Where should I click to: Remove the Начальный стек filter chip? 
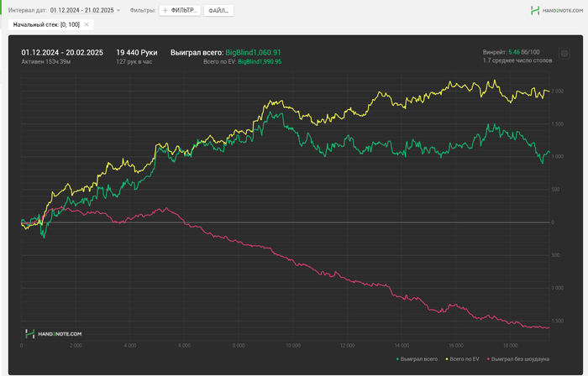click(x=87, y=24)
